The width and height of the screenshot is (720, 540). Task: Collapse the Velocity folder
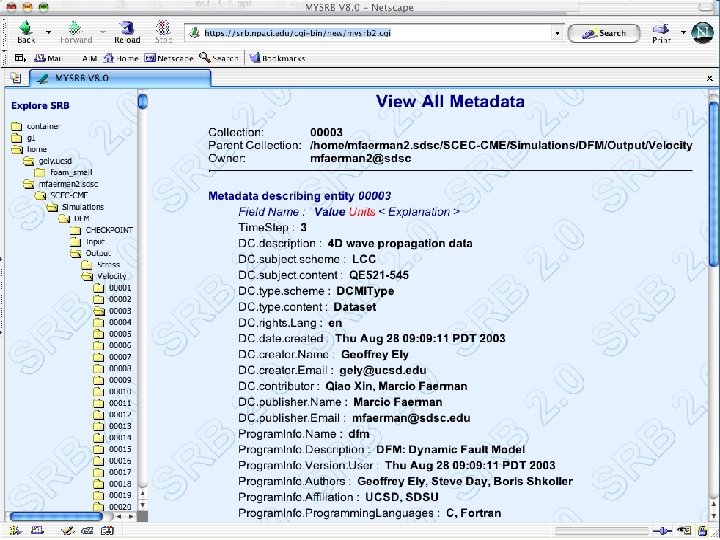(x=86, y=276)
